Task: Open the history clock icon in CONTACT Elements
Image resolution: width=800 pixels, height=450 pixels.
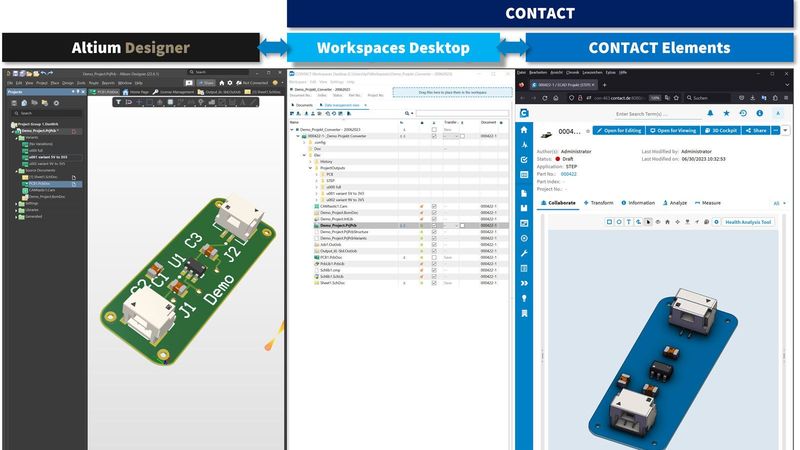Action: (x=743, y=113)
